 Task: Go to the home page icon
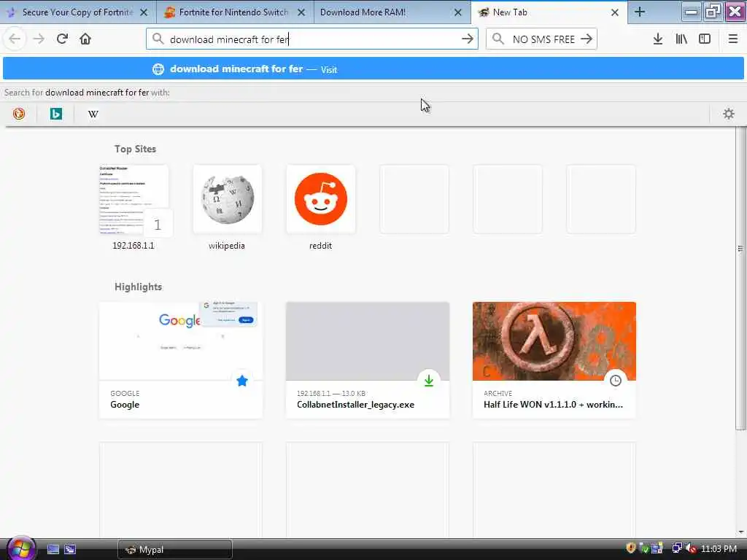tap(85, 39)
